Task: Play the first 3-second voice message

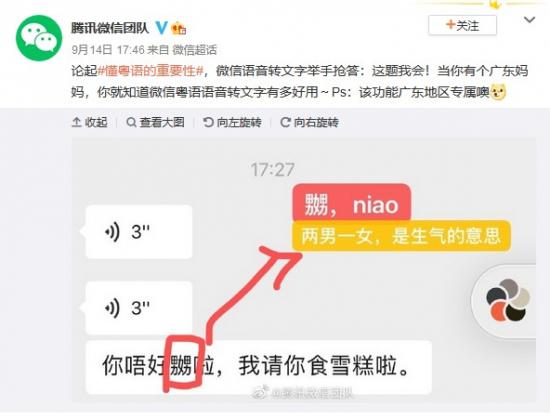Action: (139, 232)
